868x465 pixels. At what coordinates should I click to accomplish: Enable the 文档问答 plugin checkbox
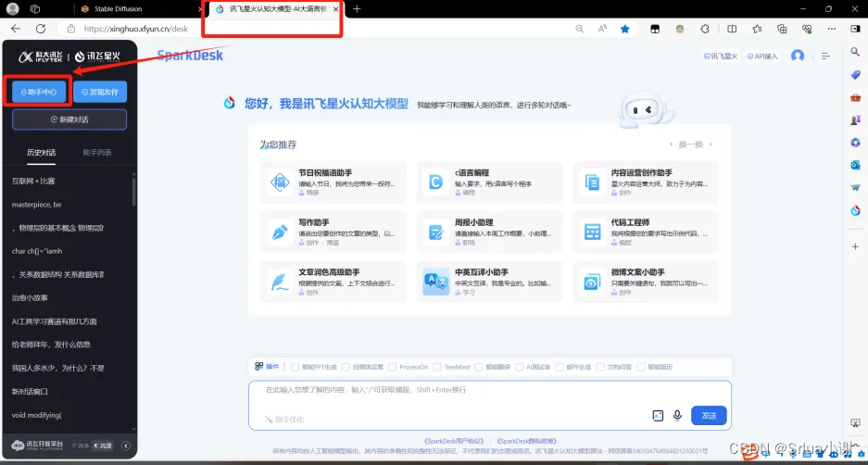click(600, 367)
